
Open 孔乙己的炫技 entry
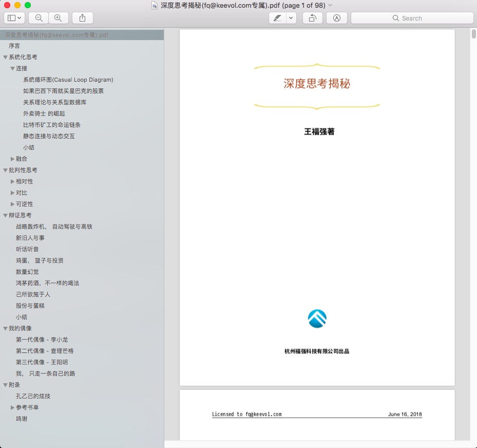[33, 396]
